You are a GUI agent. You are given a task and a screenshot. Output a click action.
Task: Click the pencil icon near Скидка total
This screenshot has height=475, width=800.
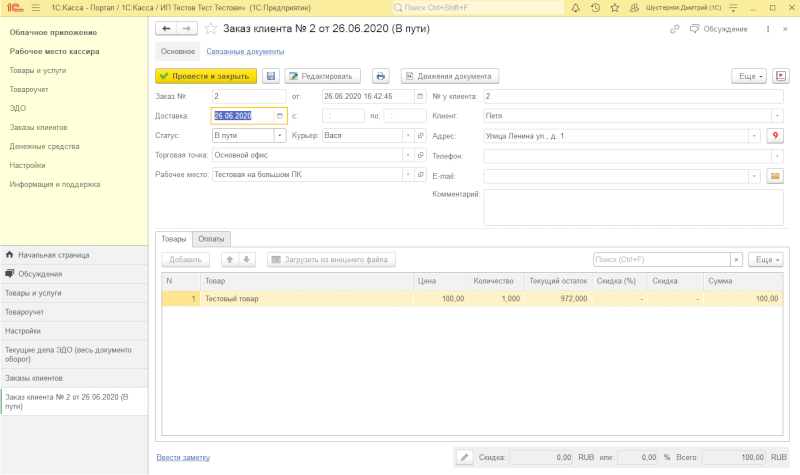(x=464, y=457)
